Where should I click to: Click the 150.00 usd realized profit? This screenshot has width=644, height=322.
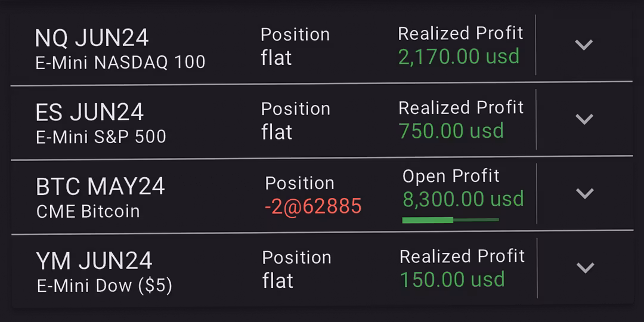(452, 280)
